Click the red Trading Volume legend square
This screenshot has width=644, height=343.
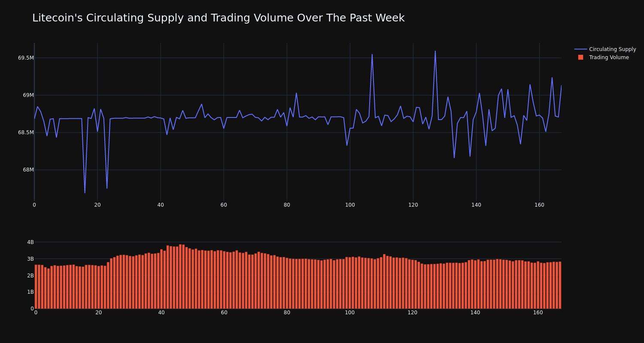click(580, 57)
